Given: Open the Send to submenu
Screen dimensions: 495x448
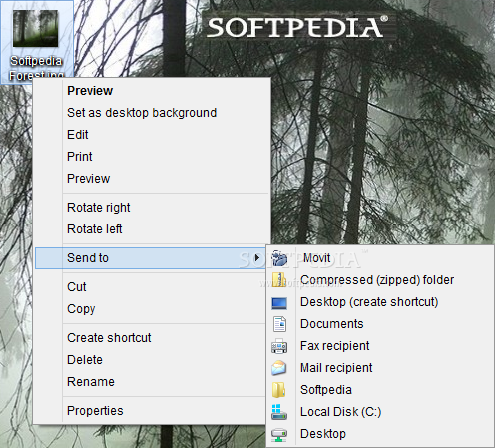Looking at the screenshot, I should (x=151, y=258).
